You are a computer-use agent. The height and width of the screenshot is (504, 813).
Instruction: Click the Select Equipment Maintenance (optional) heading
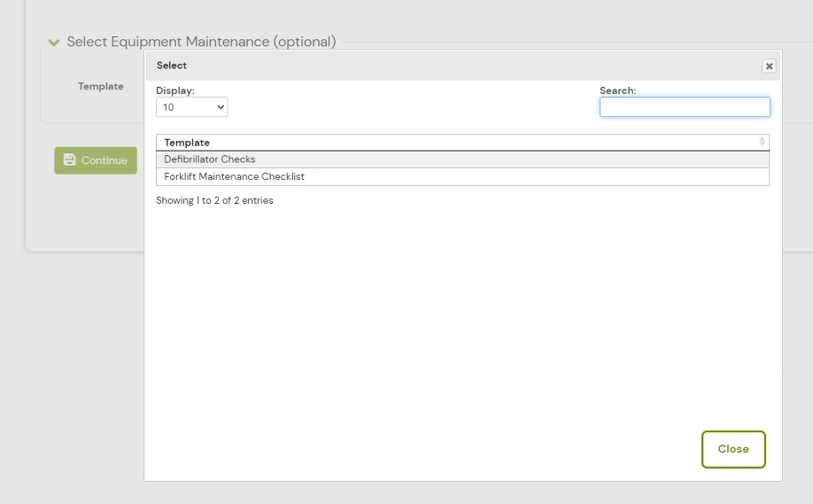[x=201, y=42]
